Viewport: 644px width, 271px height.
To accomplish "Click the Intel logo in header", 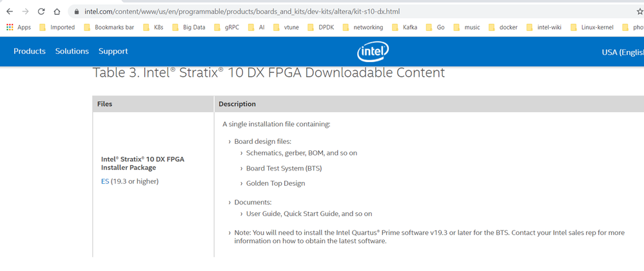I will click(x=373, y=52).
